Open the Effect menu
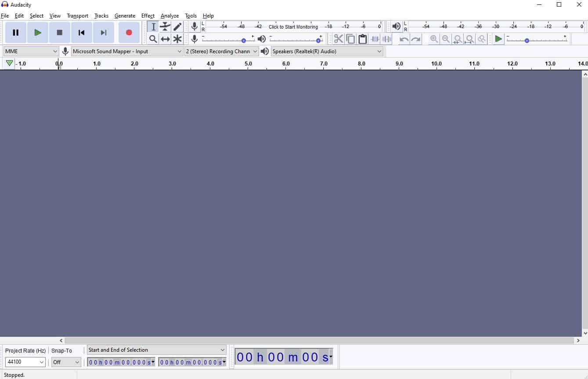Screen dimensions: 588x379 148,16
